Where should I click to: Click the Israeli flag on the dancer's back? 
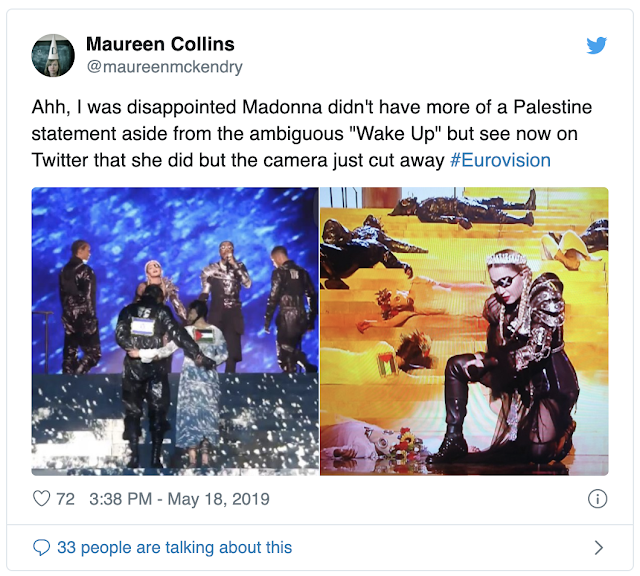(142, 326)
